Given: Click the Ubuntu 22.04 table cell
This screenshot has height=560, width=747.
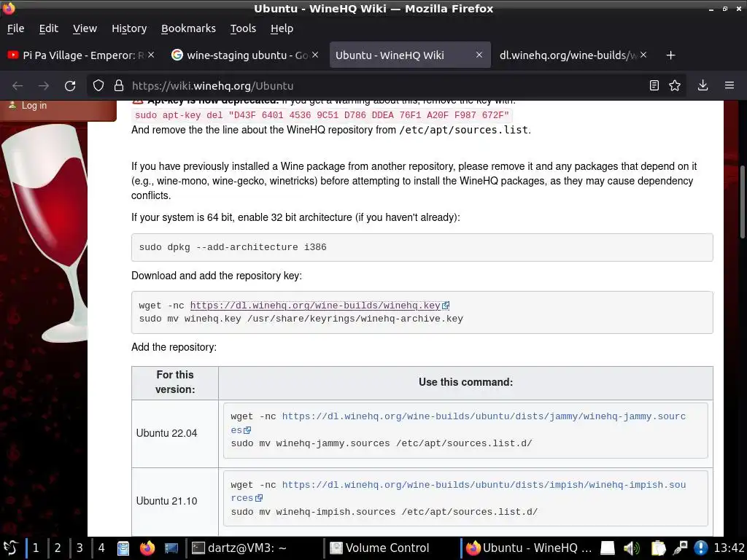Looking at the screenshot, I should pyautogui.click(x=175, y=433).
